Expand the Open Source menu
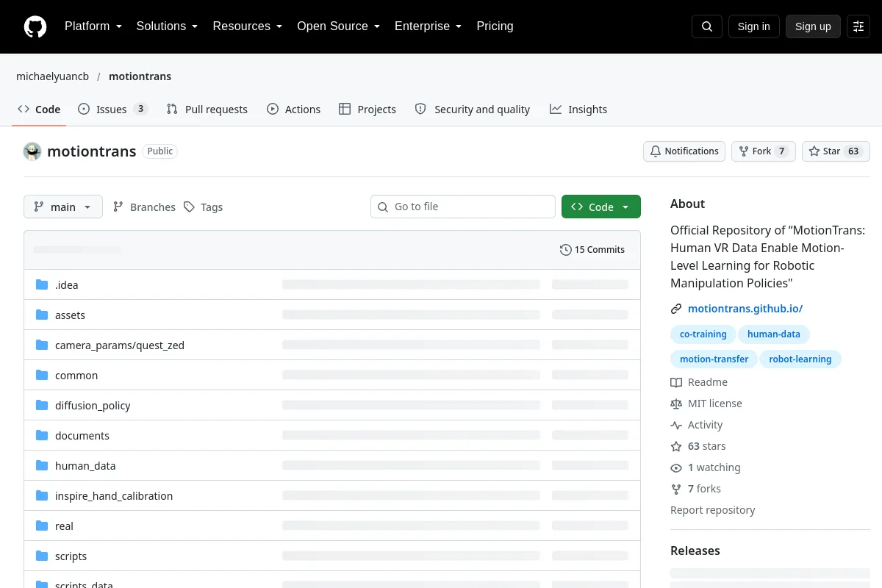The width and height of the screenshot is (882, 588). (338, 26)
